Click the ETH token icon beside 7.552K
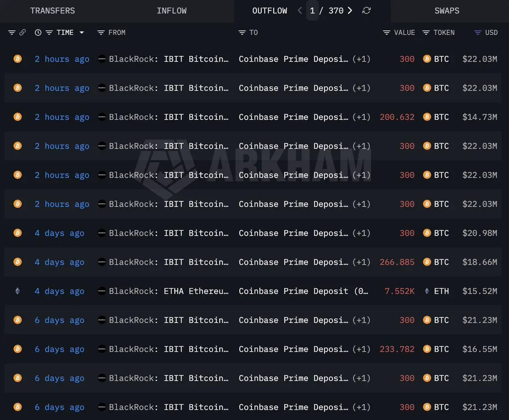This screenshot has width=509, height=420. coord(427,291)
